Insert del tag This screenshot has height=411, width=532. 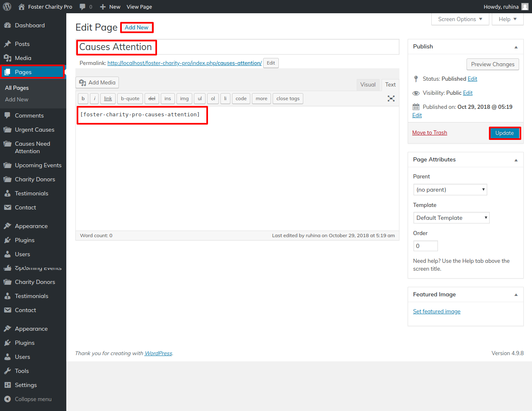pos(152,99)
